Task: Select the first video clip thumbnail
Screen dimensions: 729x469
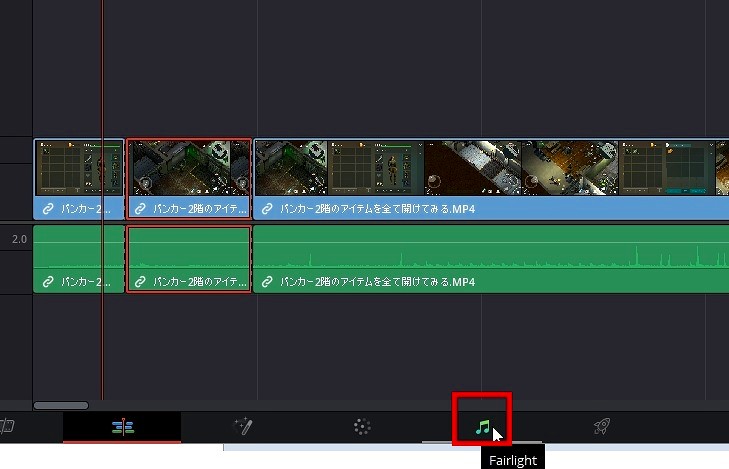Action: point(79,168)
